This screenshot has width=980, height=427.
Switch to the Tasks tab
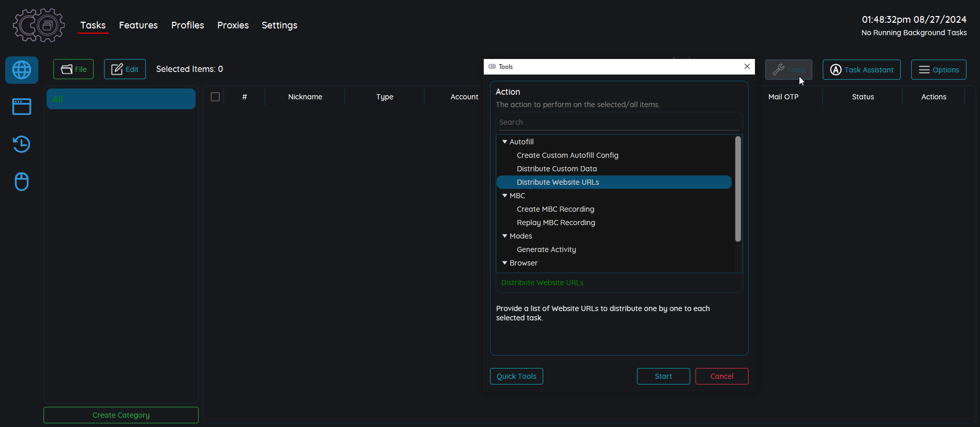pyautogui.click(x=93, y=25)
